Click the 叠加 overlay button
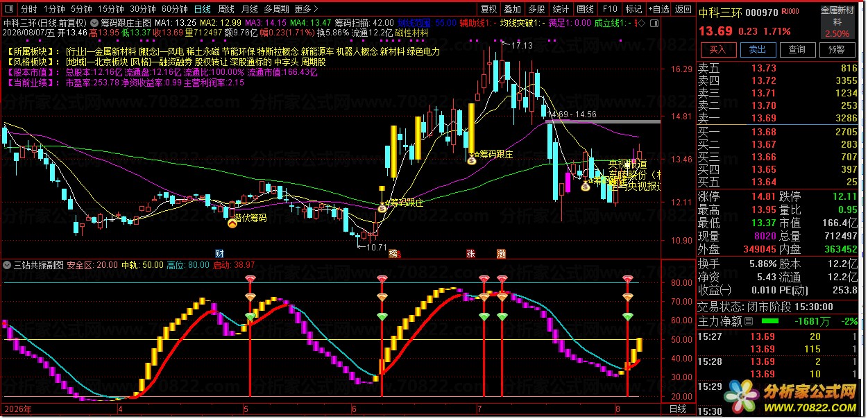 (513, 10)
